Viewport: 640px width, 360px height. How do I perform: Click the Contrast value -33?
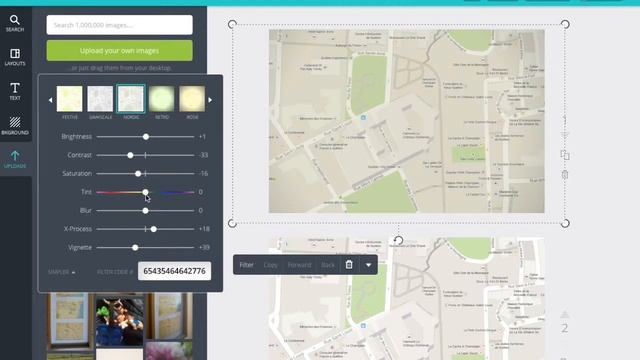click(204, 155)
